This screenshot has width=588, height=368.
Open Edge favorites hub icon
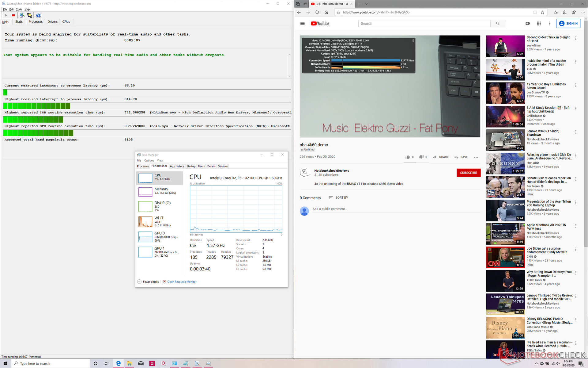point(556,12)
